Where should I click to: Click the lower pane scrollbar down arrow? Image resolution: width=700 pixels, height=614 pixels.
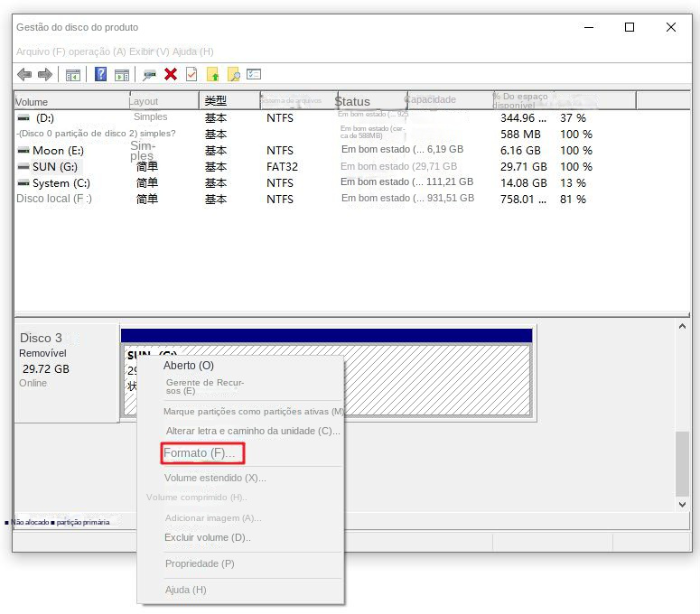[682, 505]
